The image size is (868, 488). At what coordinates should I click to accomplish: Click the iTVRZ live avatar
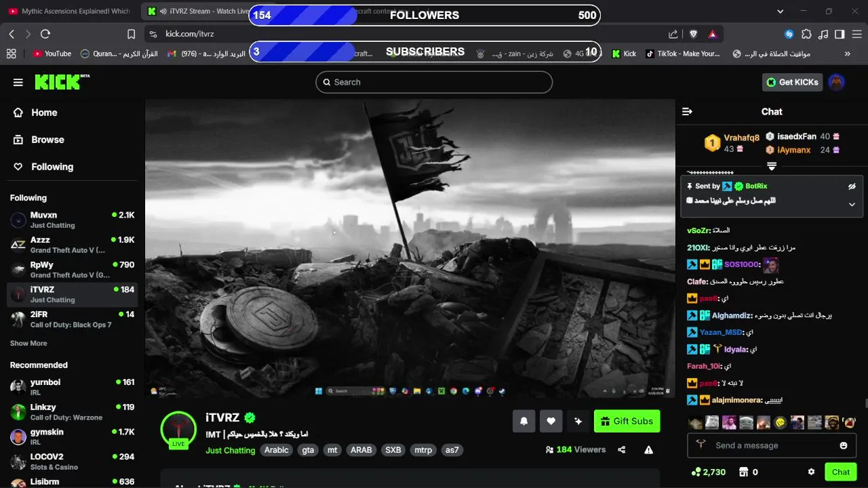point(178,430)
